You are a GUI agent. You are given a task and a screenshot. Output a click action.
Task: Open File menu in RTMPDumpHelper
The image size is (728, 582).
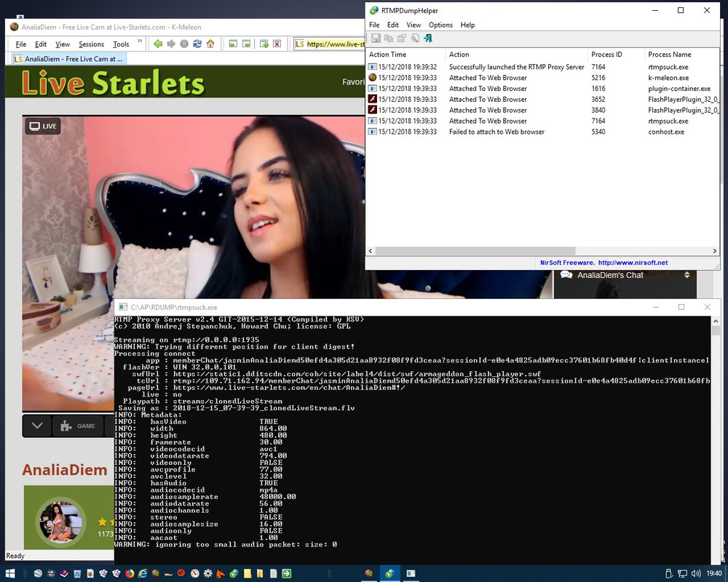pos(374,25)
